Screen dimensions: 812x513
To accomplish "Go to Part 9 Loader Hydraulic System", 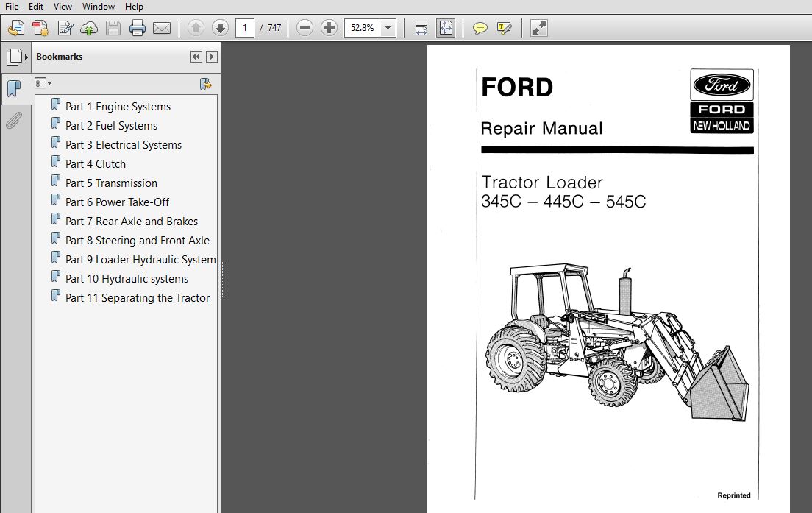I will click(140, 260).
